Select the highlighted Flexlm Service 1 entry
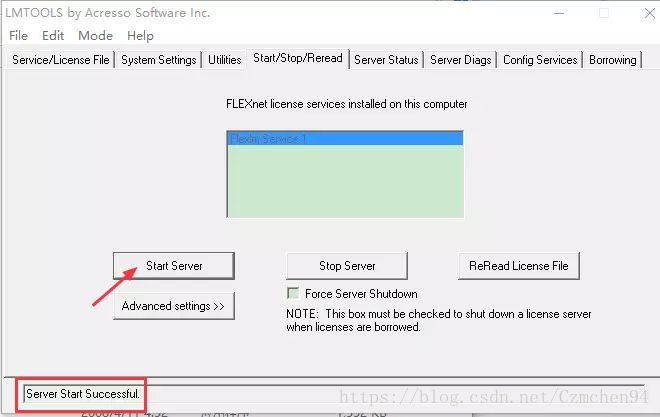Screen dimensions: 660x417 [345, 139]
